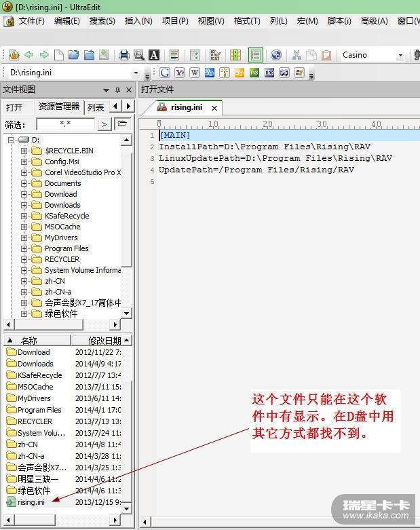Click the close file toolbar icon
Image resolution: width=420 pixels, height=530 pixels.
[x=89, y=55]
